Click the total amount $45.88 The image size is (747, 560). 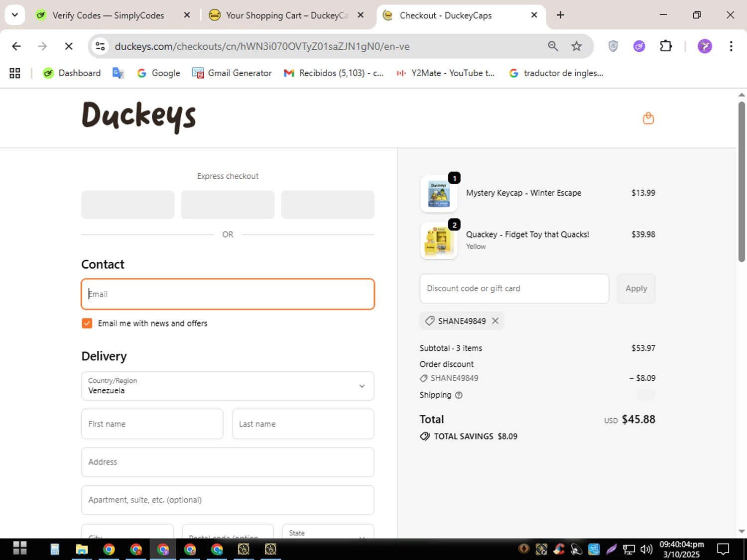(x=638, y=420)
